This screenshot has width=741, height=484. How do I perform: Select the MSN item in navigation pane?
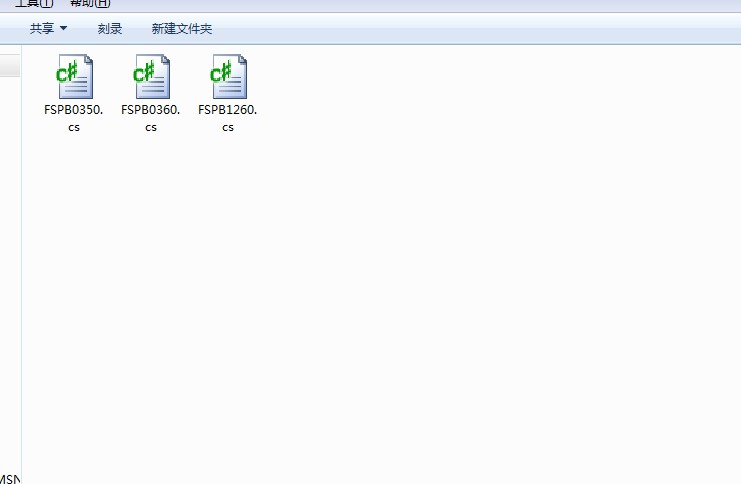(x=10, y=479)
